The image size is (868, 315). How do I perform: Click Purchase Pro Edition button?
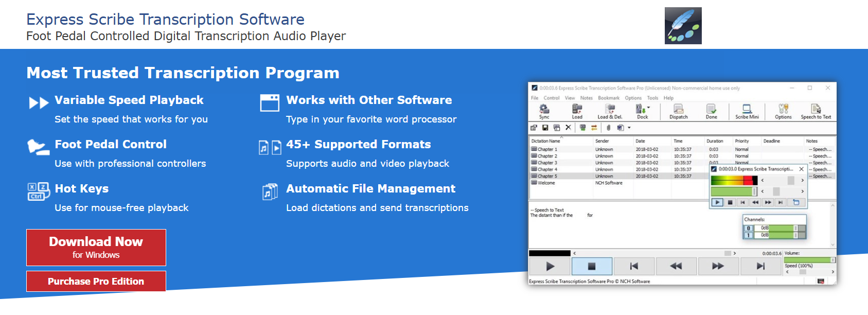point(96,281)
